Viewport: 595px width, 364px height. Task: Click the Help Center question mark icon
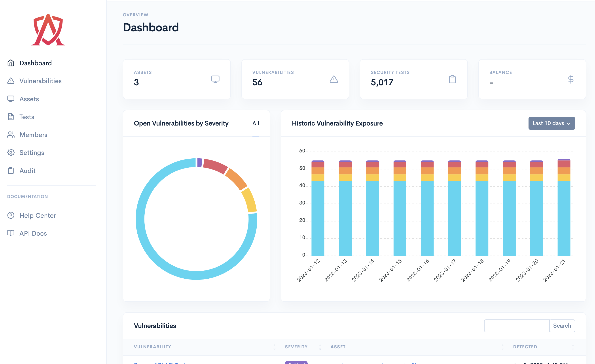pos(11,215)
